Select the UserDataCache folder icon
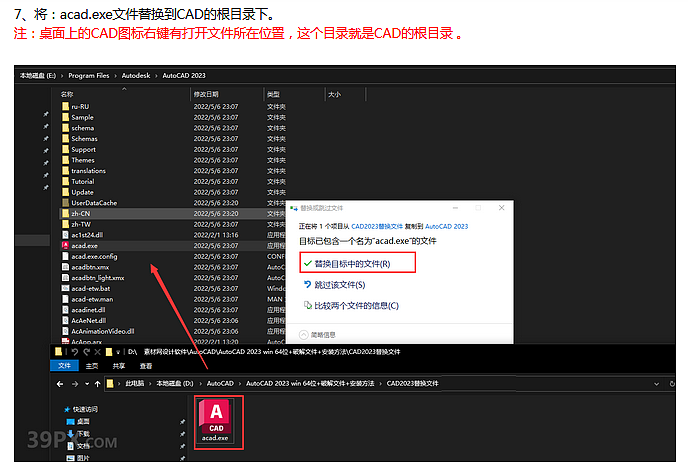 tap(65, 203)
